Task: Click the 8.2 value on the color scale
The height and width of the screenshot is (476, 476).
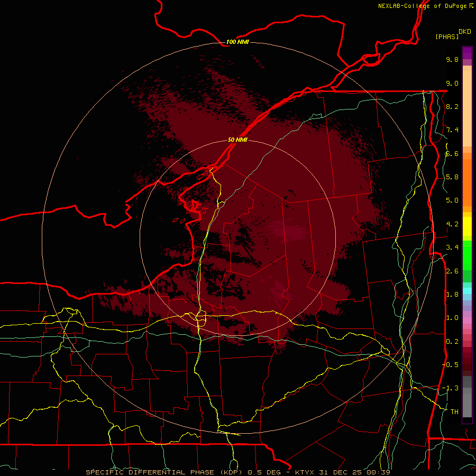Action: coord(452,106)
